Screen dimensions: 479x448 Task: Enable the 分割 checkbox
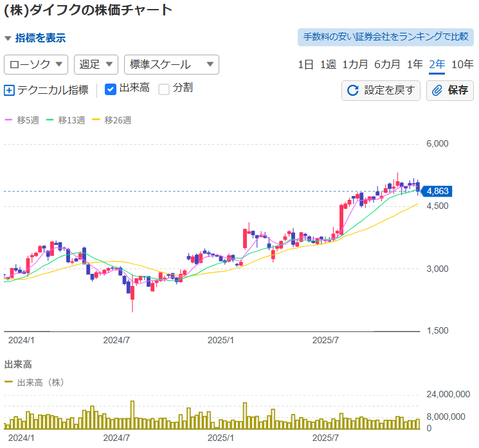click(x=164, y=89)
